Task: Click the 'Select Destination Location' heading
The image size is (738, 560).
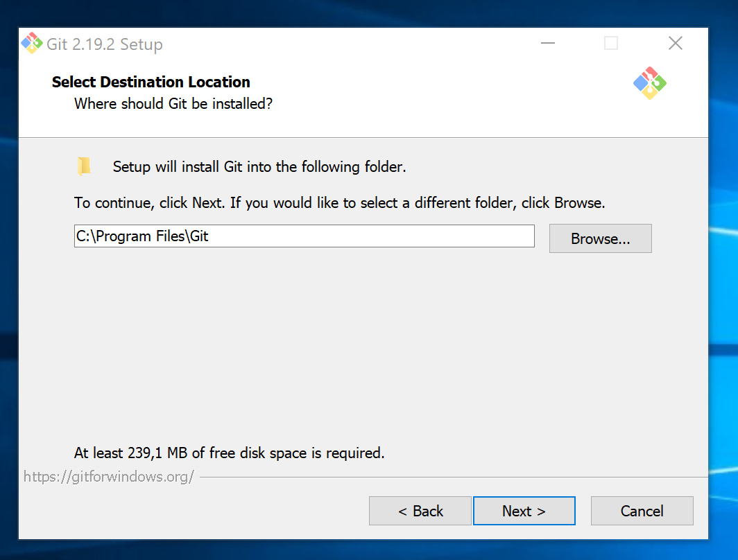Action: point(151,82)
